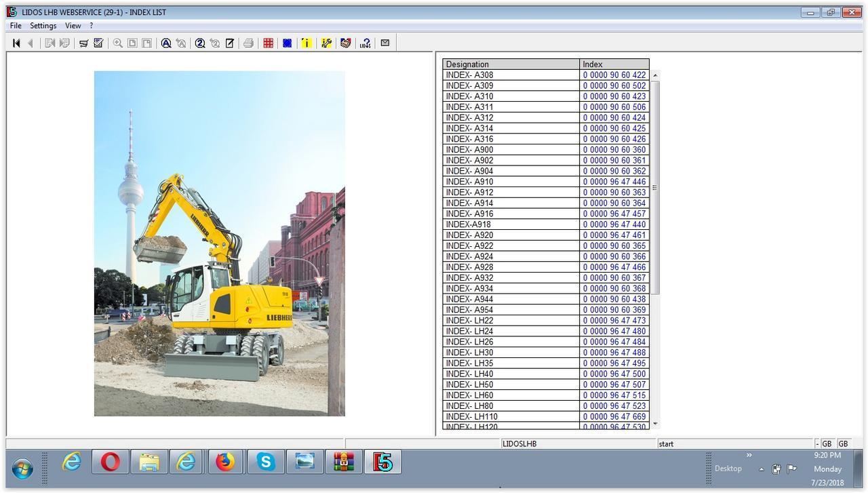Click the envelope mail icon
The image size is (868, 493).
(x=385, y=43)
